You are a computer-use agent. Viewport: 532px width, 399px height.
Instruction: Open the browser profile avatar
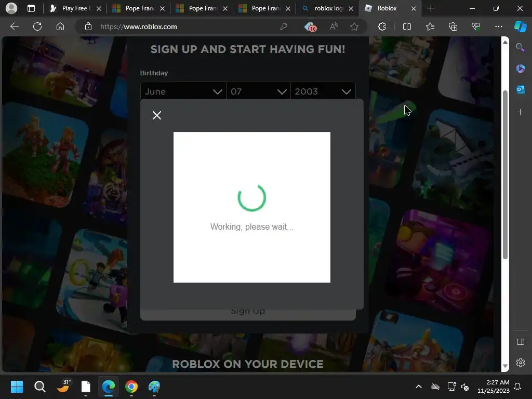pos(11,8)
